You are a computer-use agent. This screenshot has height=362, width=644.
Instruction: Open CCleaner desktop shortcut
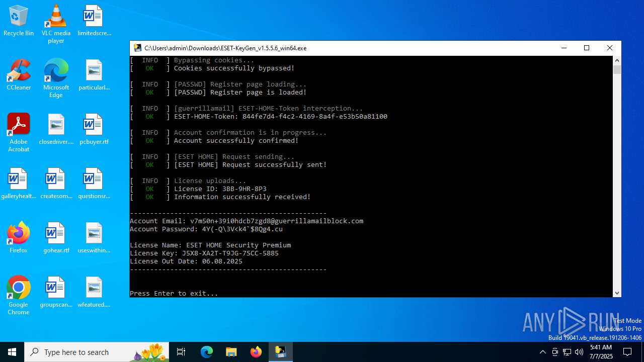pos(19,75)
